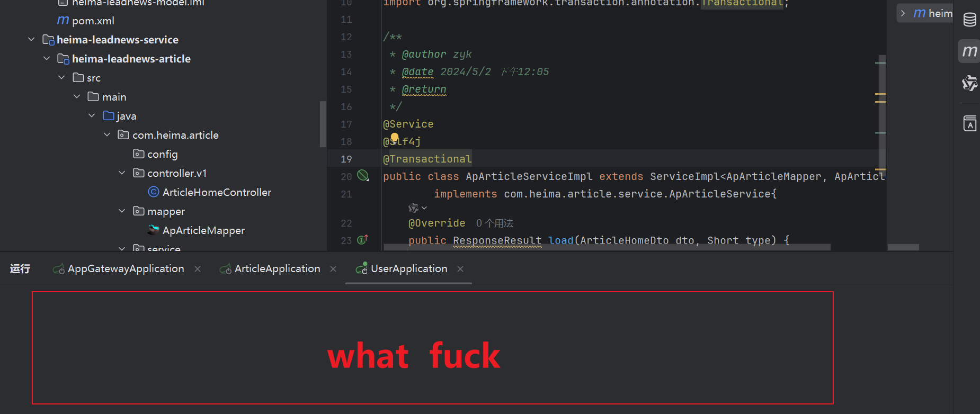Close the ArticleApplication run tab
This screenshot has width=980, height=414.
pyautogui.click(x=333, y=269)
